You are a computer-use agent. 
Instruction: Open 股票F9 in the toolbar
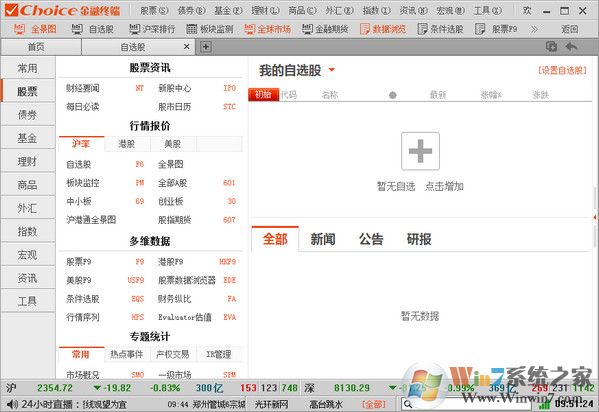[x=496, y=29]
